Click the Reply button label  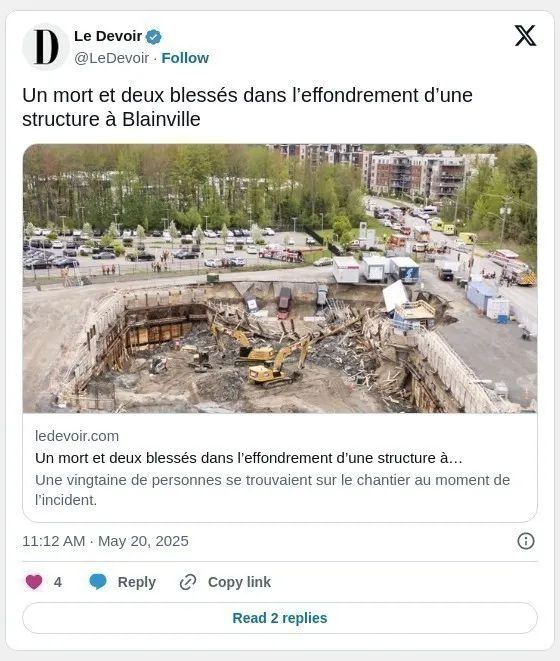click(137, 582)
